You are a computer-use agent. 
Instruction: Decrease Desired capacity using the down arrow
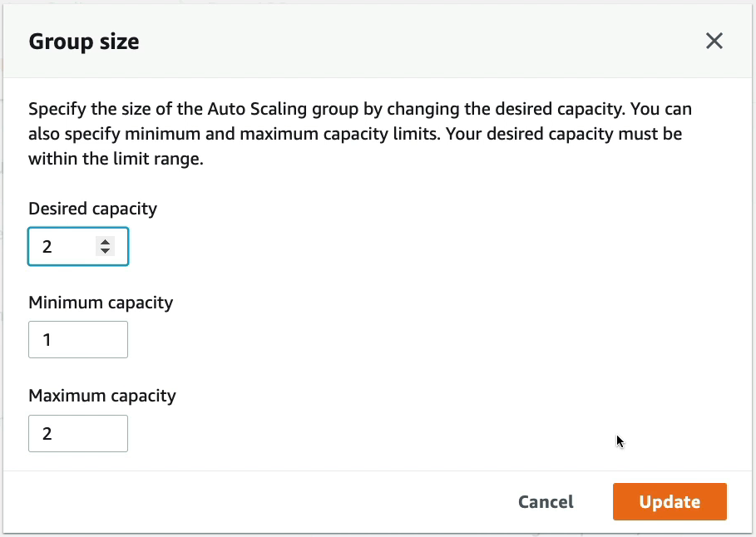coord(105,251)
